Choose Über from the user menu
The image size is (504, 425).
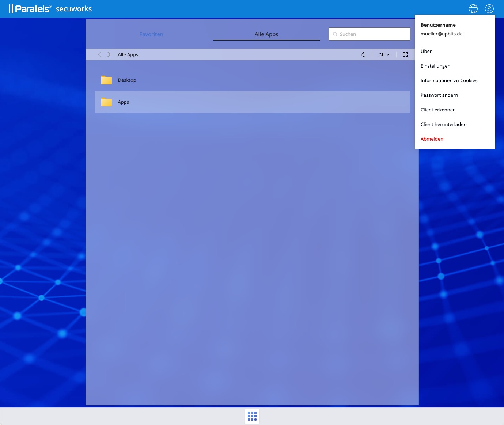(426, 51)
